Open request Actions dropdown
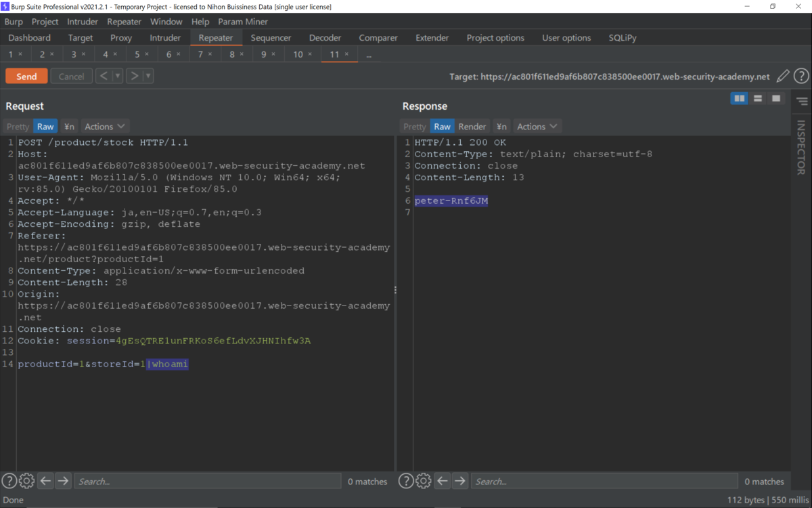 click(105, 126)
